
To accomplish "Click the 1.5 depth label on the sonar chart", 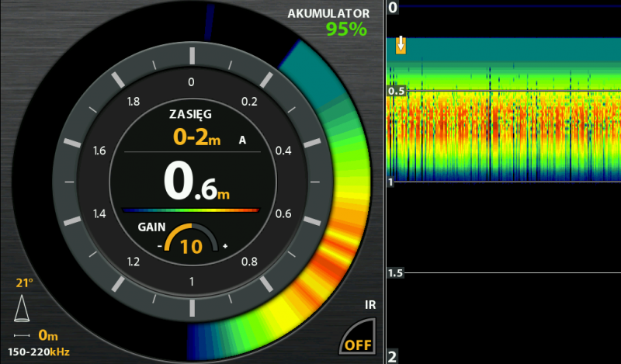I will point(395,273).
